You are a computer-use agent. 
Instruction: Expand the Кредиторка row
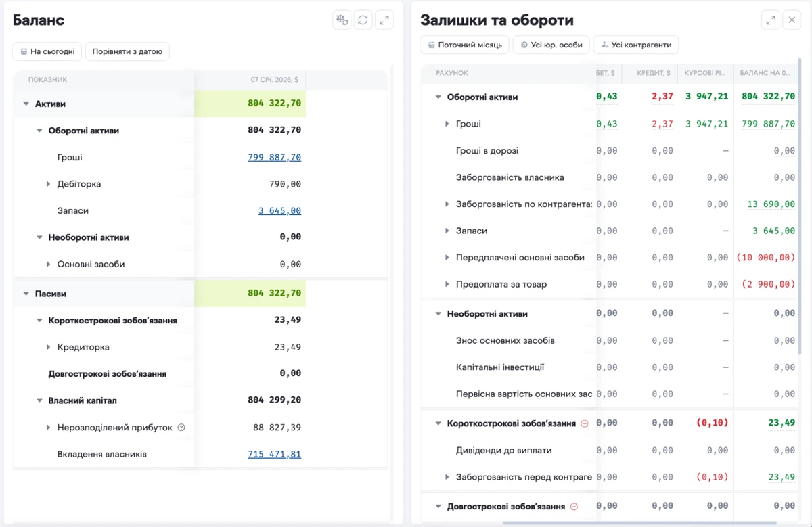[48, 347]
